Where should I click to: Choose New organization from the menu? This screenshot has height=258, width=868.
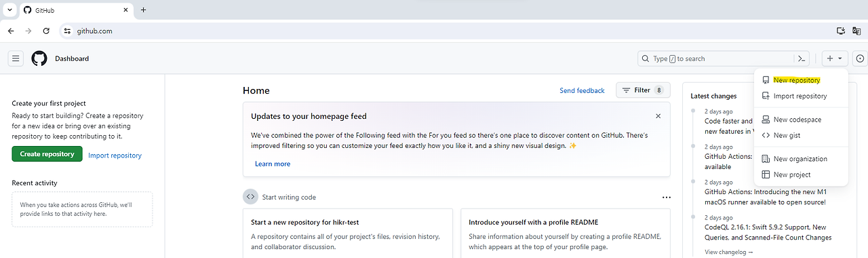coord(801,159)
